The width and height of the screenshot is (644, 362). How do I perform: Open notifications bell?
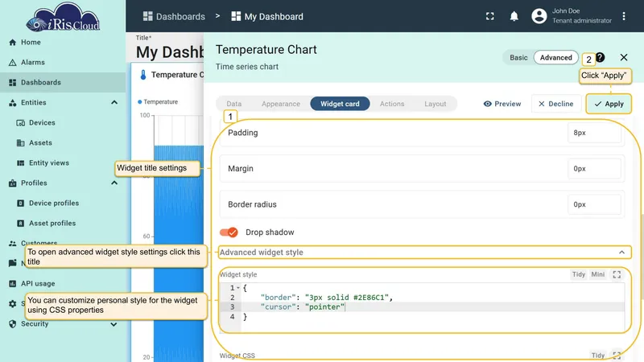tap(514, 16)
